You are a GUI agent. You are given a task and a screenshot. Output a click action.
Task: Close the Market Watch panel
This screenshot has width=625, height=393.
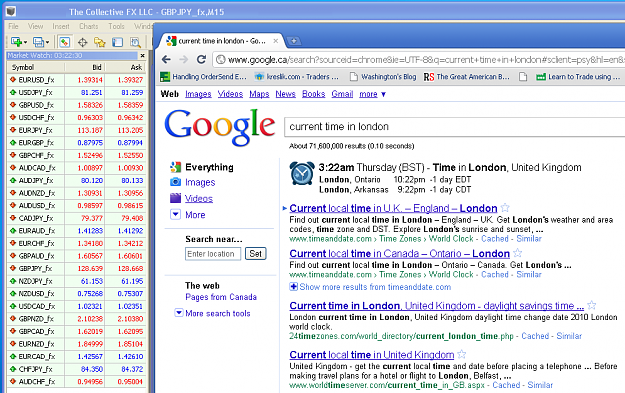[142, 55]
